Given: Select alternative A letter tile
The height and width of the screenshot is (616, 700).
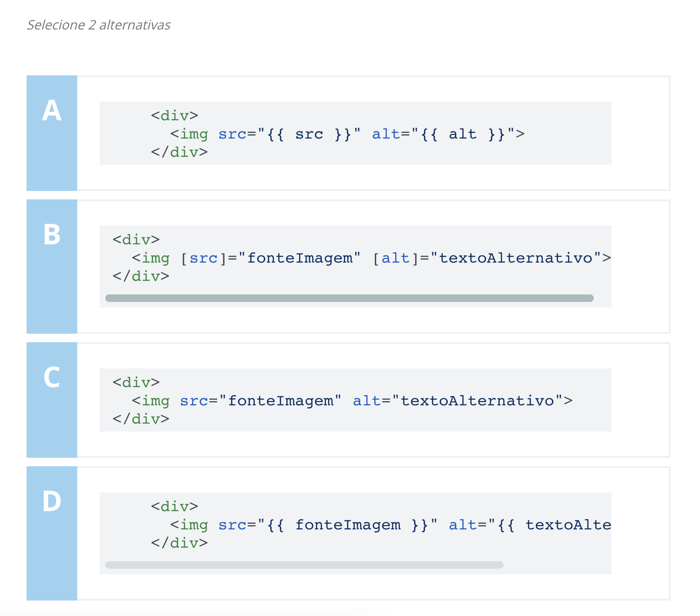Looking at the screenshot, I should point(52,133).
